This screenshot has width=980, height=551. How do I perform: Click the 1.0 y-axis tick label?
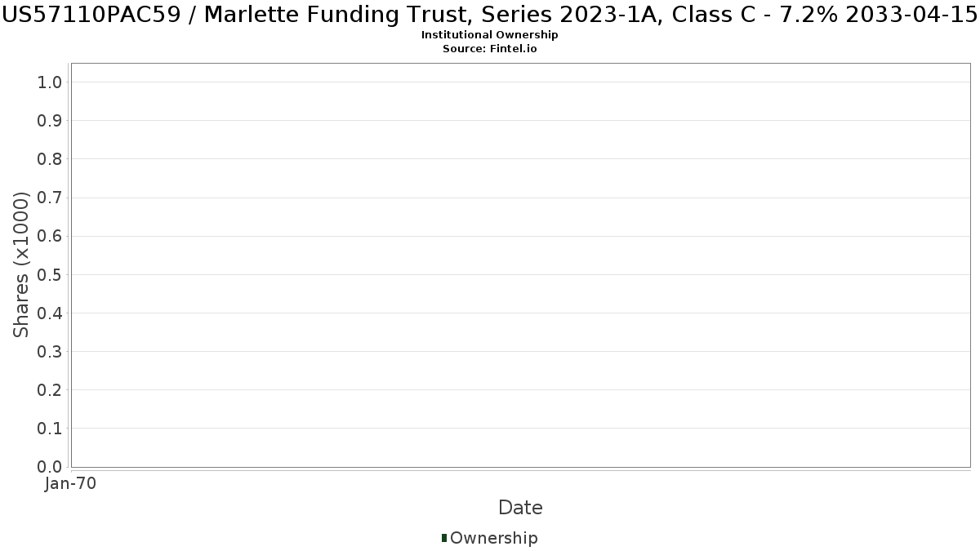pos(50,82)
